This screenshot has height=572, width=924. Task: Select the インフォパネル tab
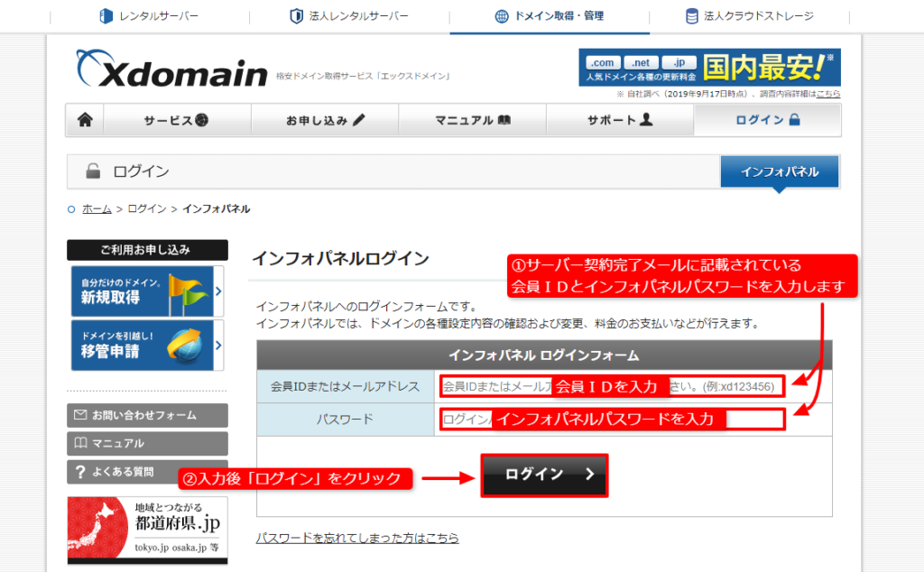[780, 171]
